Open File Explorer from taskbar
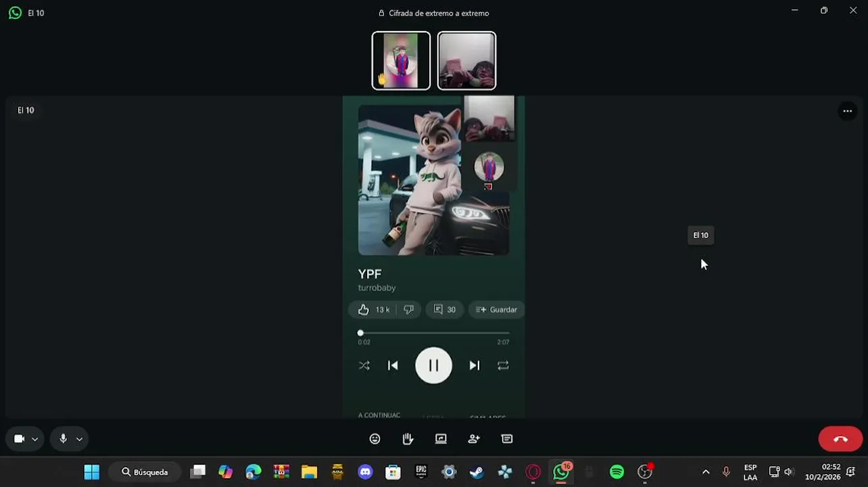 pyautogui.click(x=309, y=472)
